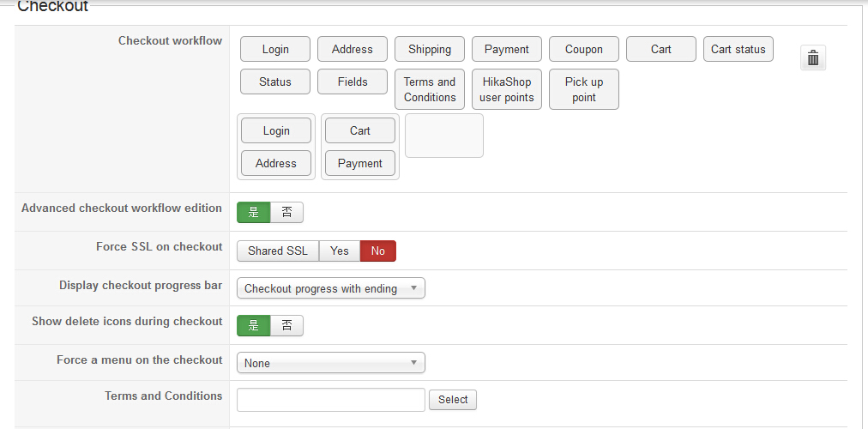
Task: Choose Yes for Force SSL on checkout
Action: (340, 251)
